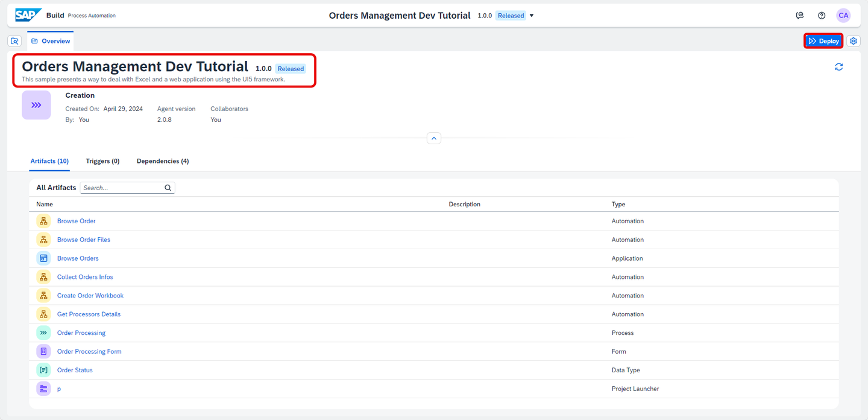Open the help question mark icon
The height and width of the screenshot is (420, 868).
(x=822, y=16)
